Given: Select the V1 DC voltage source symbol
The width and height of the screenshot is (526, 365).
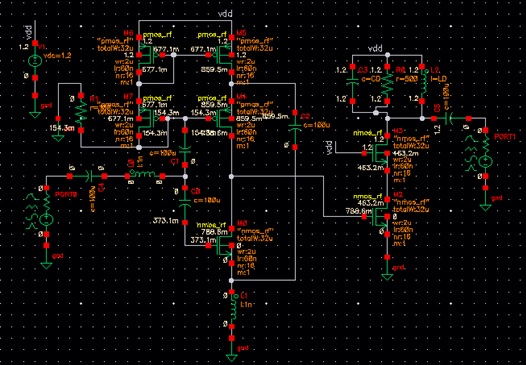Looking at the screenshot, I should click(35, 61).
